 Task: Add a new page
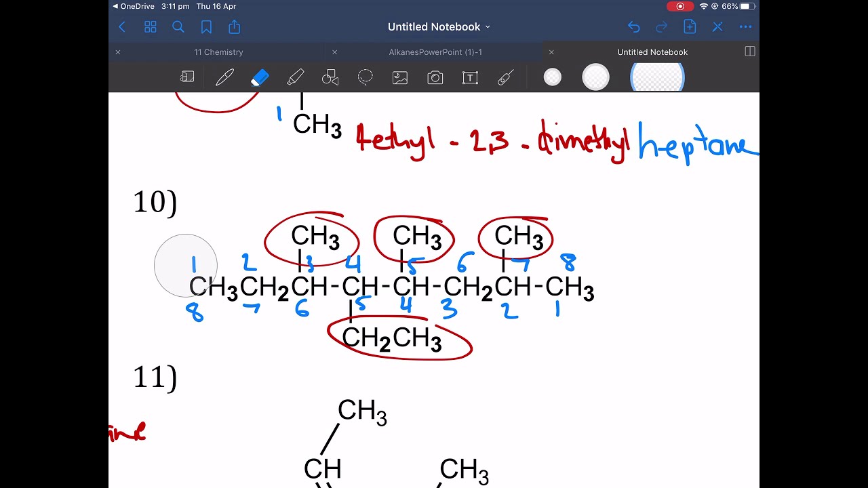690,27
